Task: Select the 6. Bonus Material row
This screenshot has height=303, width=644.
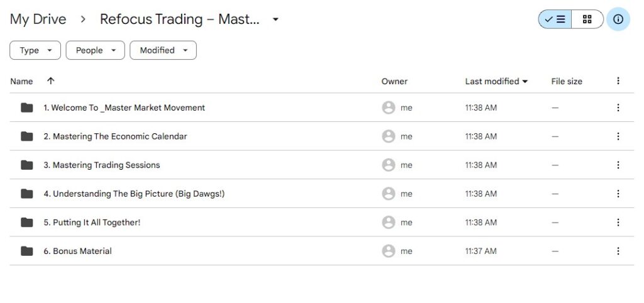Action: click(252, 251)
